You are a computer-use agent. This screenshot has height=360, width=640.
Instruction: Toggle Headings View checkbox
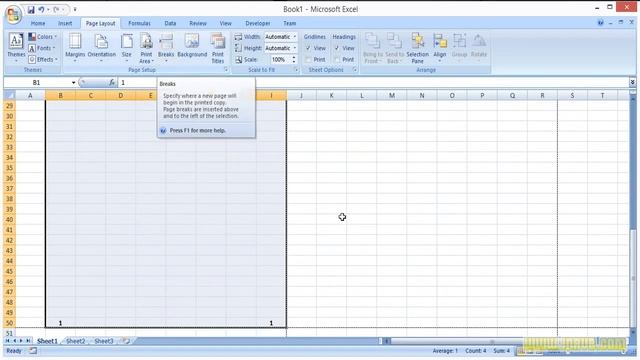click(337, 48)
